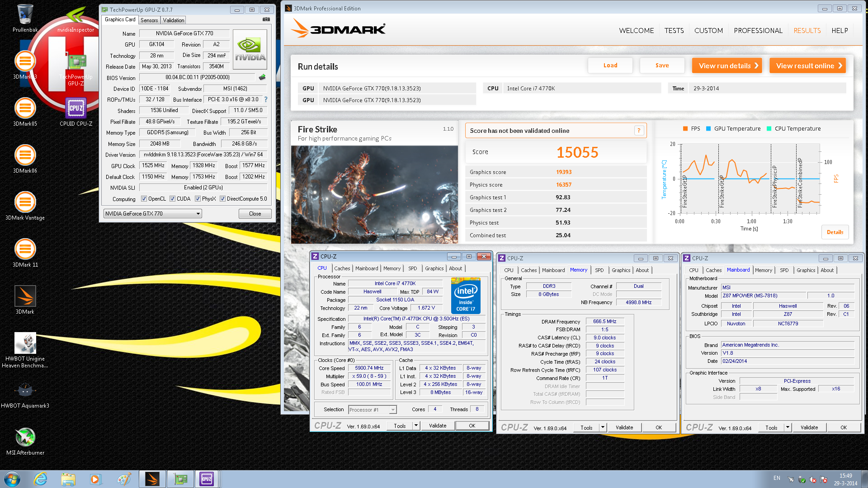
Task: Open Caches tab in CPU-Z CPU window
Action: (342, 268)
